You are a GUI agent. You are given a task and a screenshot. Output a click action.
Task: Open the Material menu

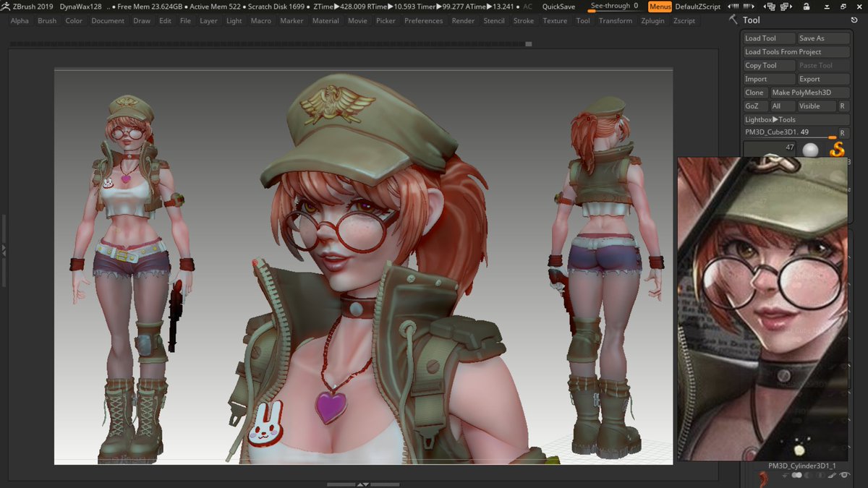coord(325,21)
